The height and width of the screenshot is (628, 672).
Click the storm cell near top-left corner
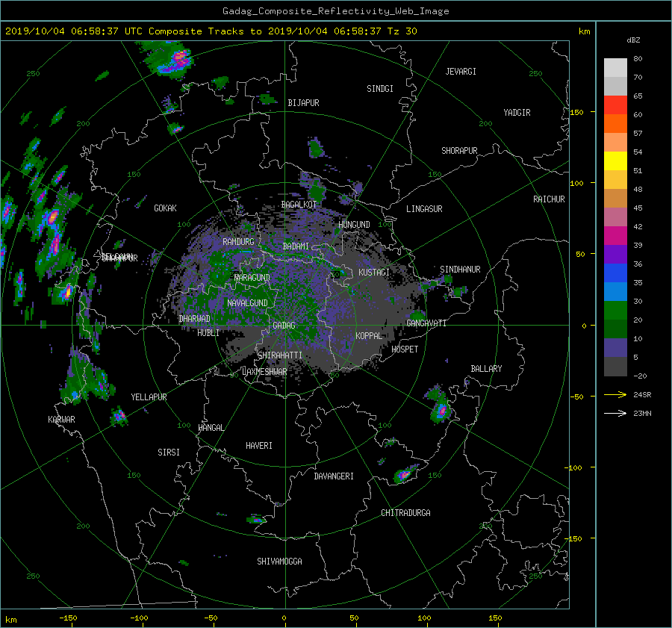169,59
